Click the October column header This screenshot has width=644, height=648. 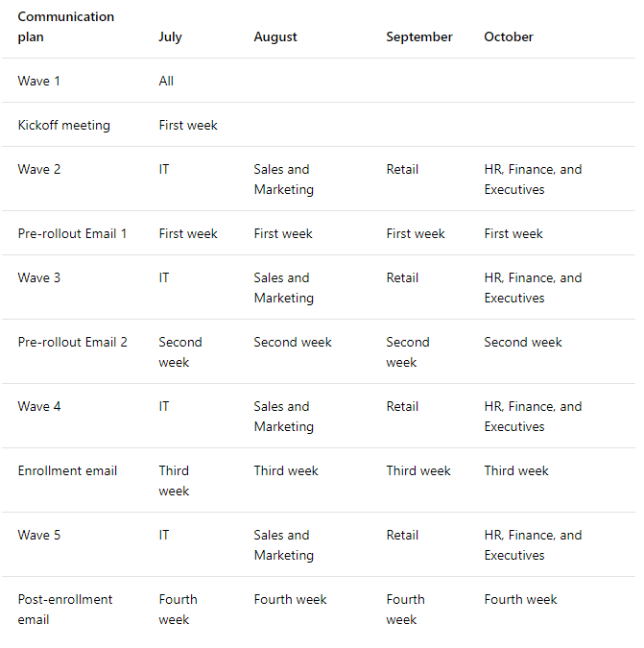(x=509, y=36)
